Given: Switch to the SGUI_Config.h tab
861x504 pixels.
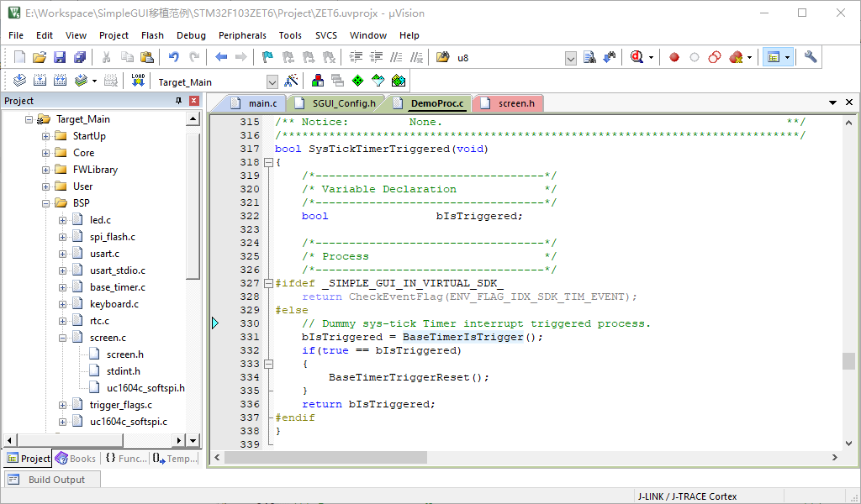Looking at the screenshot, I should coord(335,103).
